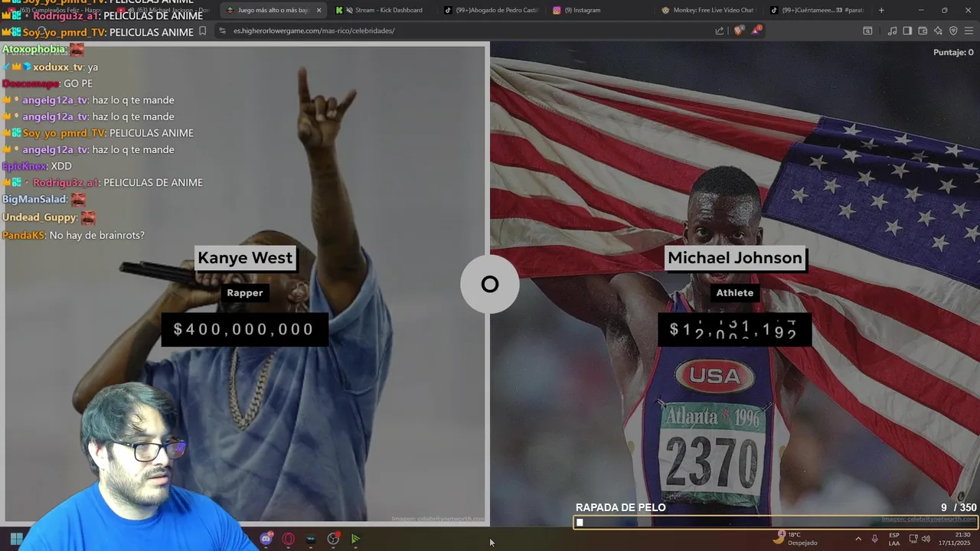The image size is (980, 551).
Task: Click the Kanye West name label
Action: click(x=245, y=258)
